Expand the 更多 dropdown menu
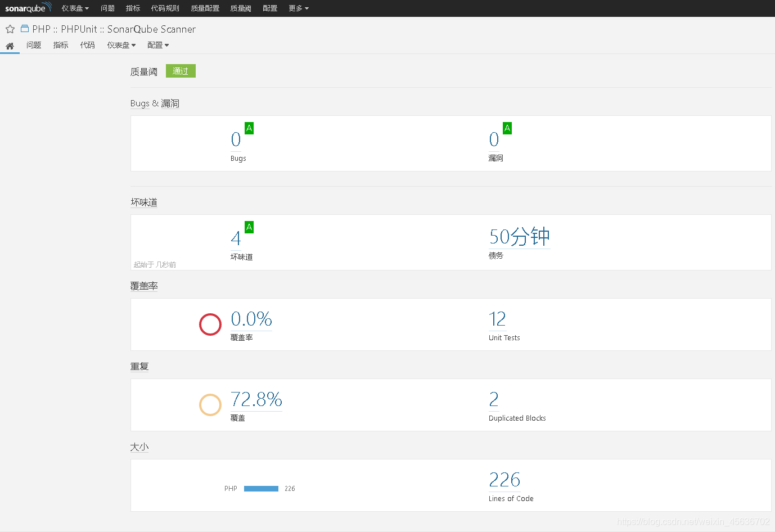The image size is (775, 532). click(299, 8)
